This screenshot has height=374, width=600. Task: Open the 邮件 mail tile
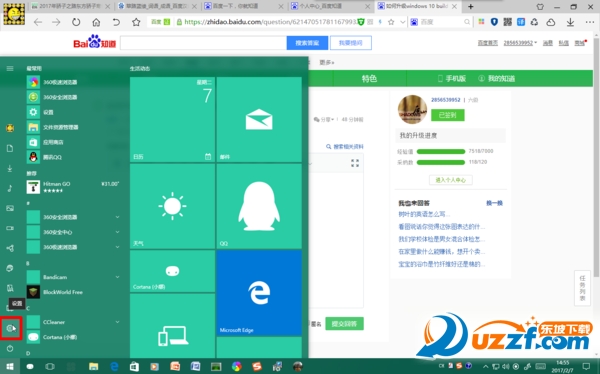coord(259,119)
